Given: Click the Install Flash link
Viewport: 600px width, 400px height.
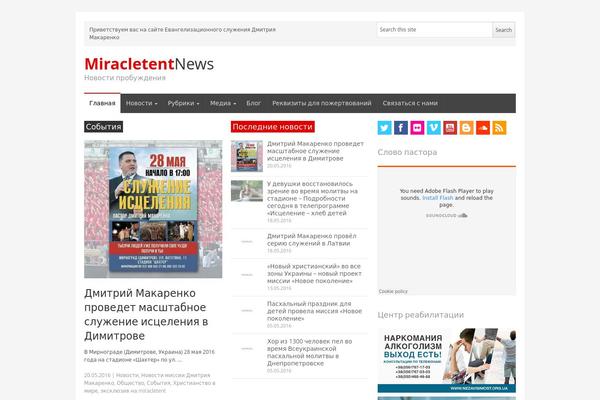Looking at the screenshot, I should (437, 198).
